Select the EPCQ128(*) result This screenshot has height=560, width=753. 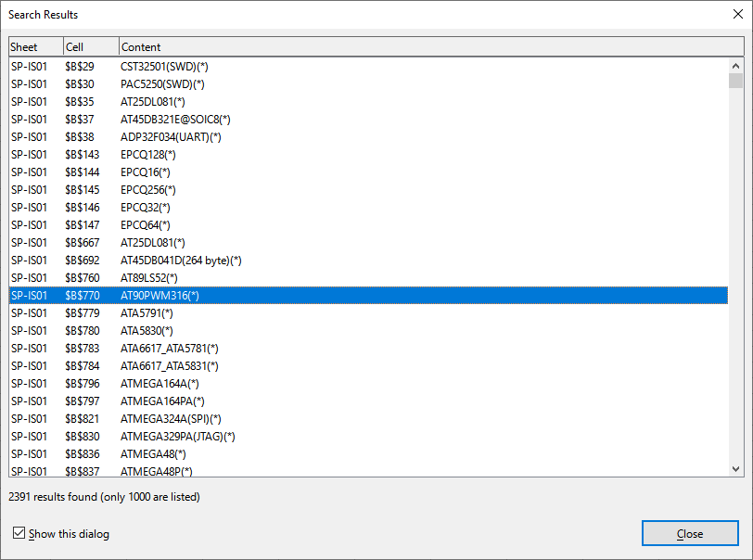coord(368,155)
